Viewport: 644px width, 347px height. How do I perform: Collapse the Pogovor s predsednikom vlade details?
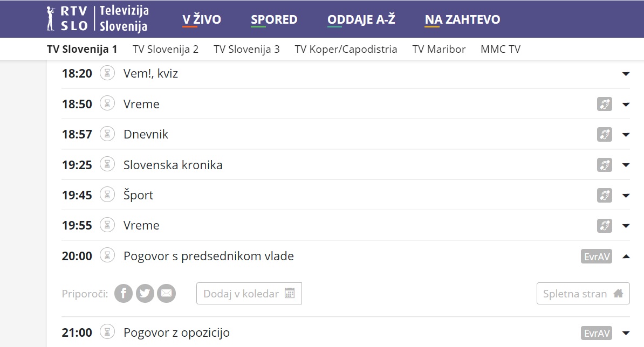pyautogui.click(x=626, y=256)
